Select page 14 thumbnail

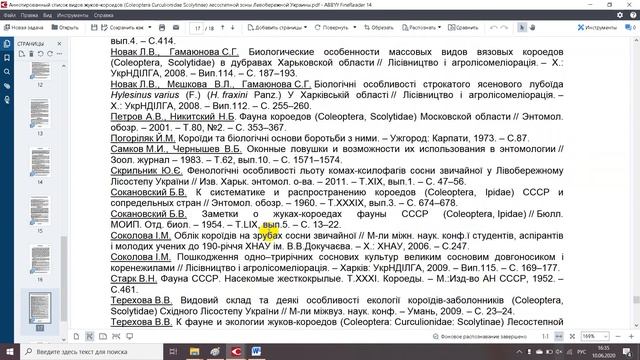[x=40, y=162]
